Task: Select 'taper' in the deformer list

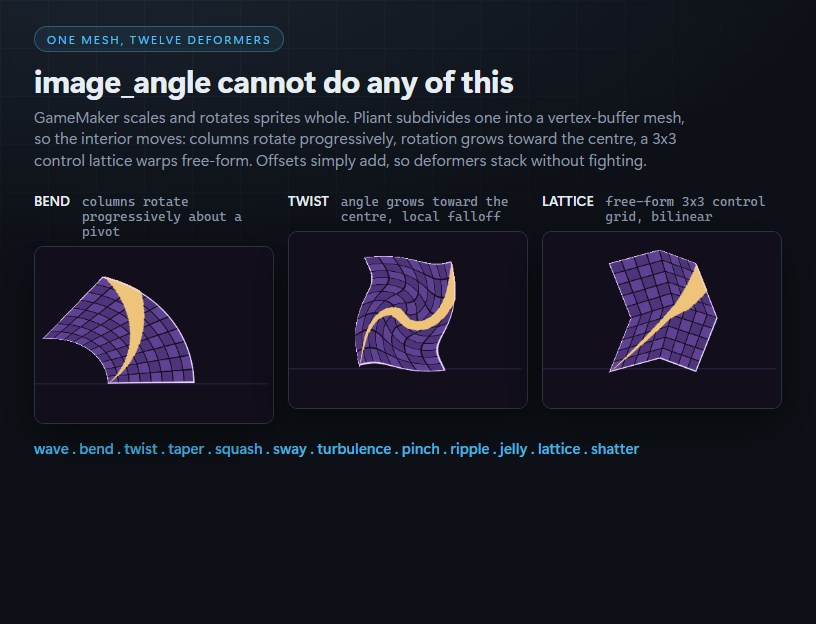Action: pos(186,449)
